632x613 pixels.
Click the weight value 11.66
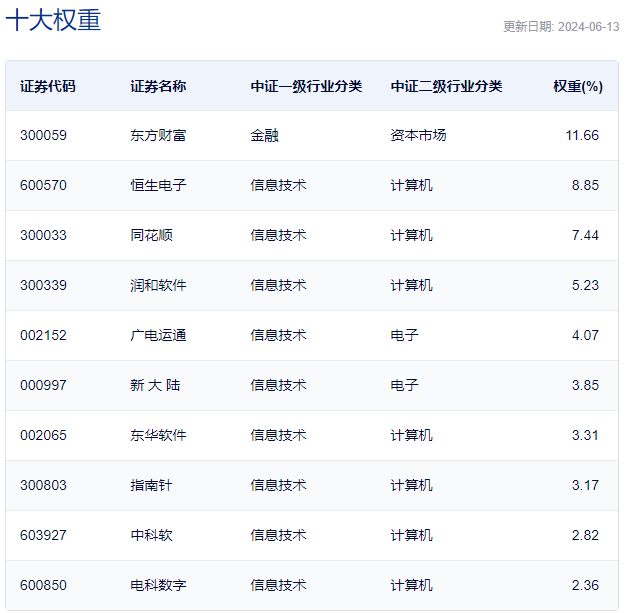[582, 135]
